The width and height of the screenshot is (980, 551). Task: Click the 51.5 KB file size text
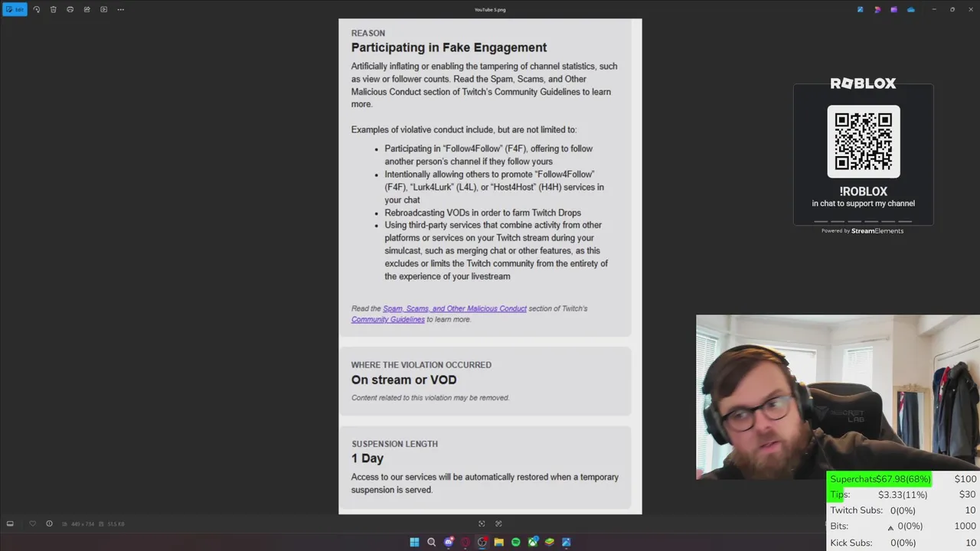116,523
